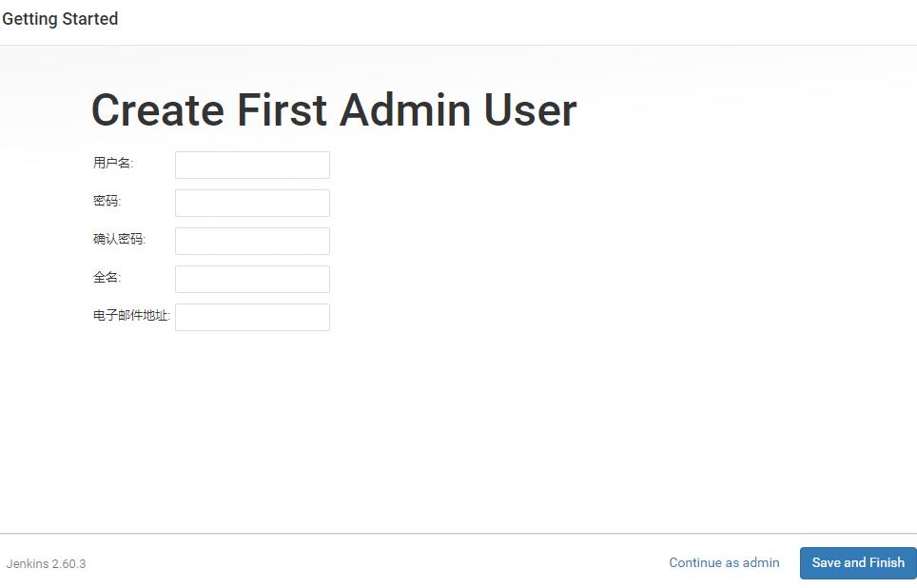
Task: Click the 确认密码 label text
Action: pos(118,239)
